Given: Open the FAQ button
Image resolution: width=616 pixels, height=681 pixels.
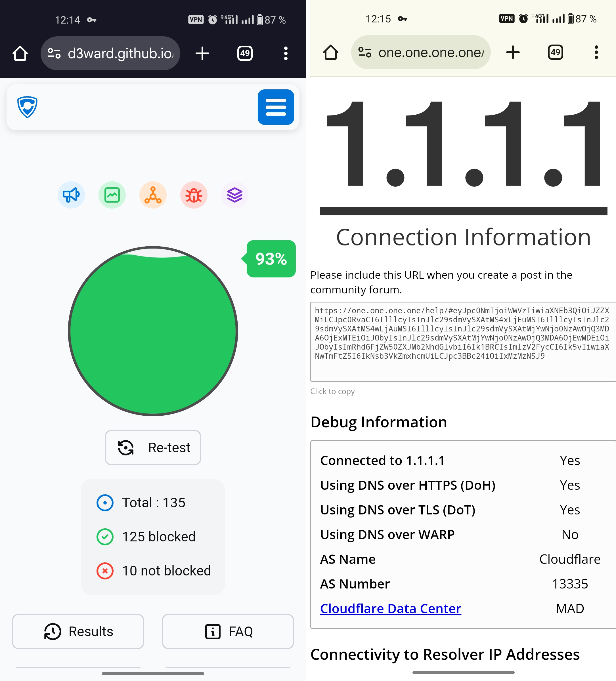Looking at the screenshot, I should pos(228,631).
